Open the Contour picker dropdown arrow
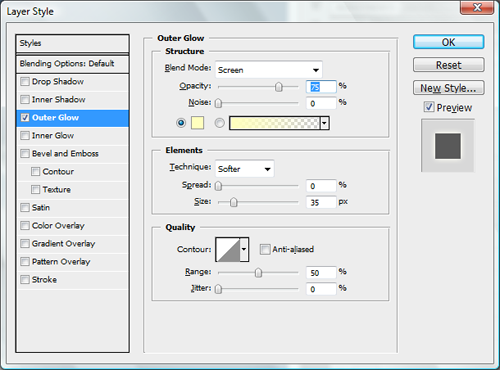The height and width of the screenshot is (370, 500). (x=244, y=249)
